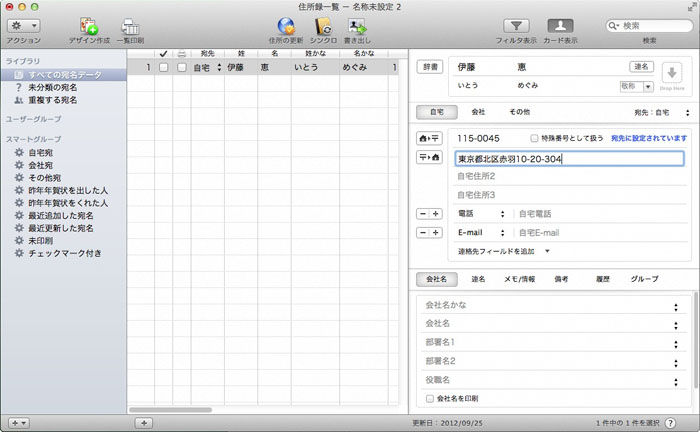This screenshot has width=700, height=432.
Task: Click the 連名 button
Action: pyautogui.click(x=641, y=67)
